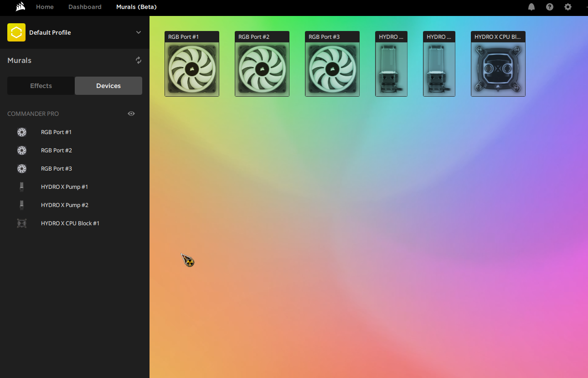Select RGB Port #3 fan tile on canvas
The height and width of the screenshot is (378, 588).
pos(332,64)
